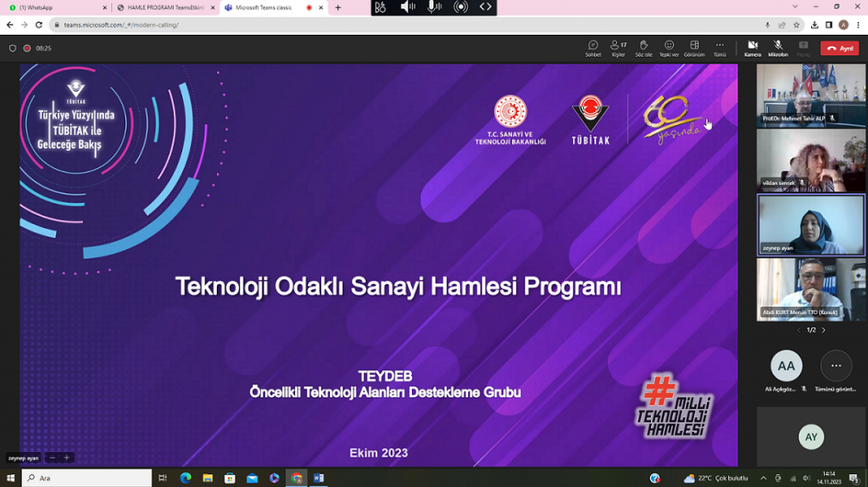Toggle the Kamera on
This screenshot has height=487, width=868.
tap(752, 48)
